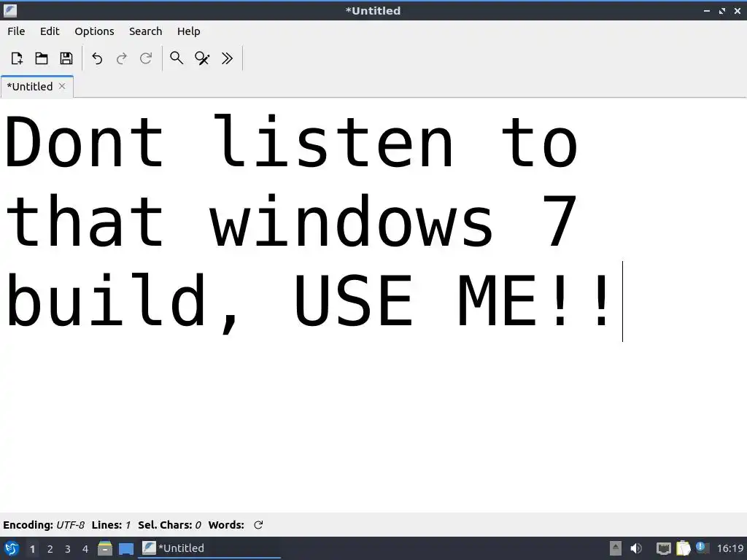Open the Lubuntu start menu
The image size is (747, 560).
coord(12,548)
